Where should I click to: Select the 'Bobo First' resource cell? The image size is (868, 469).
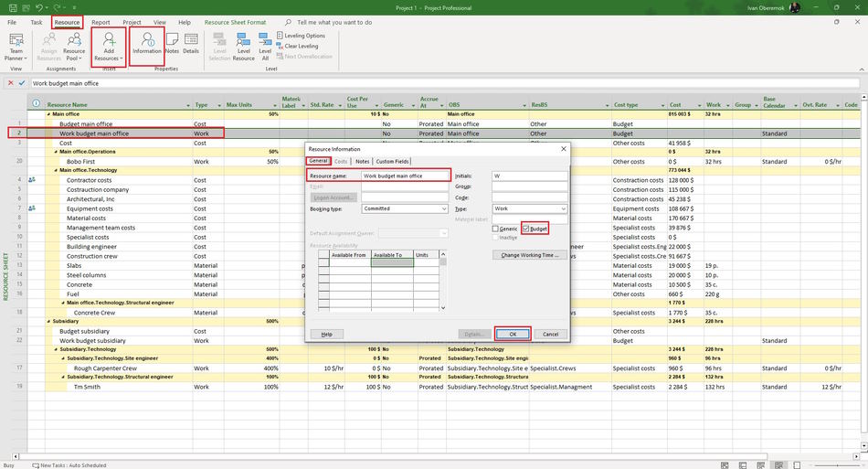(x=119, y=161)
